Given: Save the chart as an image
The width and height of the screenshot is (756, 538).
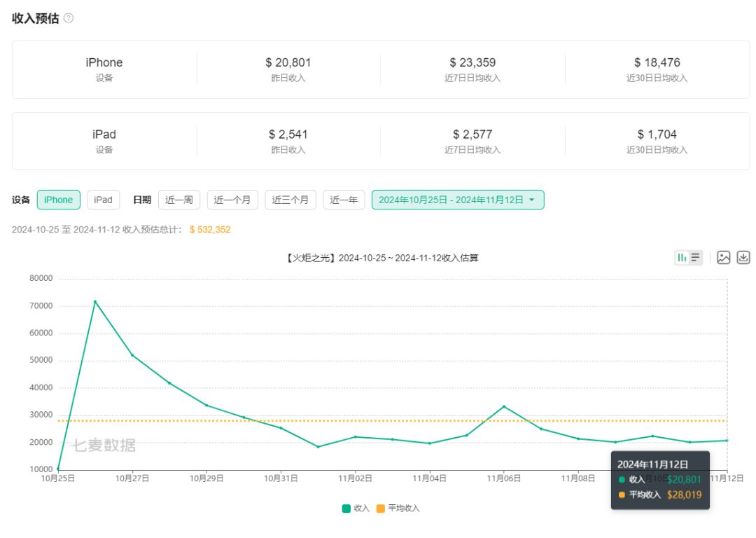Looking at the screenshot, I should point(724,258).
